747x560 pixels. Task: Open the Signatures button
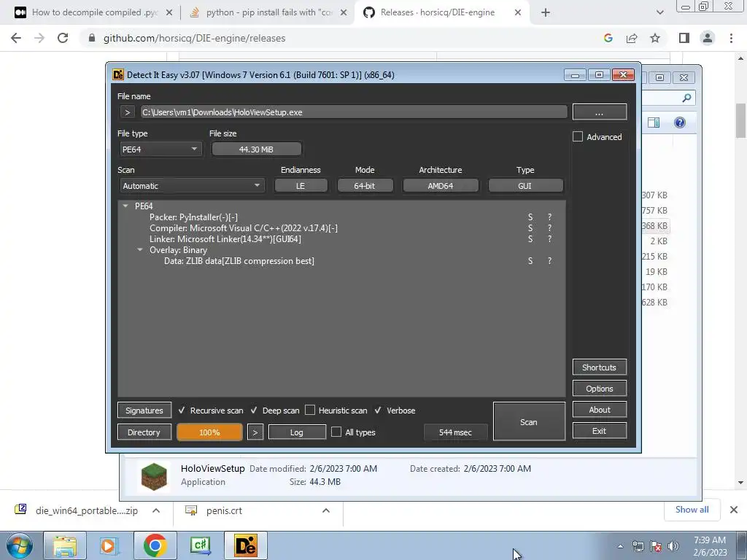coord(144,411)
